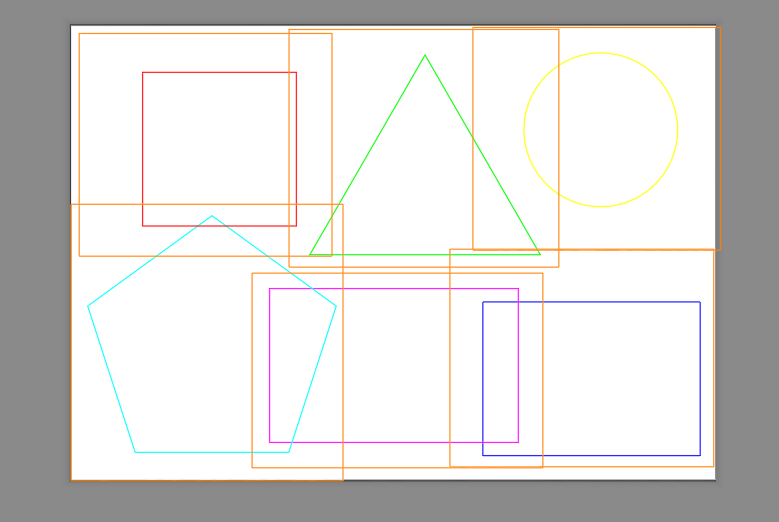Click the bottom-left vertex of the cyan pentagon
Screen dimensions: 779x522
click(x=136, y=452)
